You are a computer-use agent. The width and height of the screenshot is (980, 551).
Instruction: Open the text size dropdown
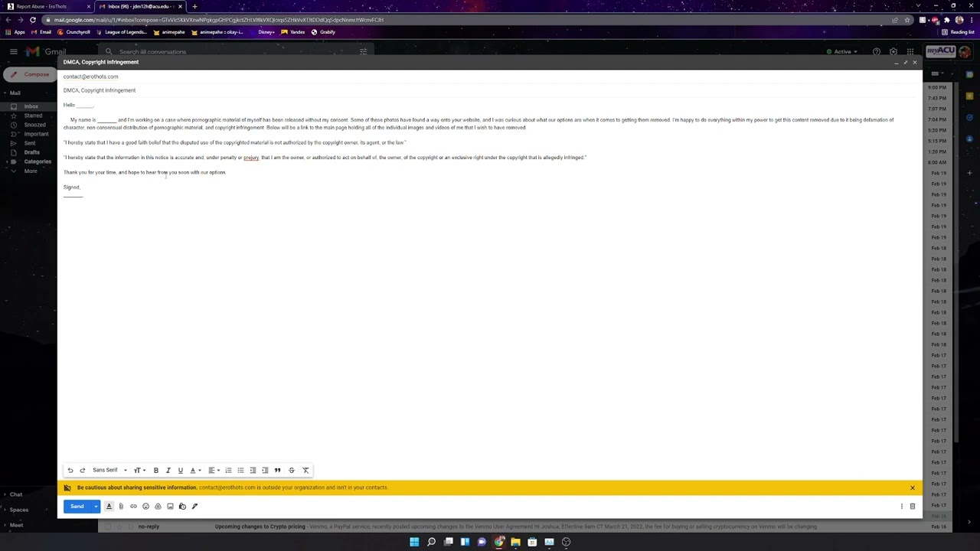click(139, 471)
